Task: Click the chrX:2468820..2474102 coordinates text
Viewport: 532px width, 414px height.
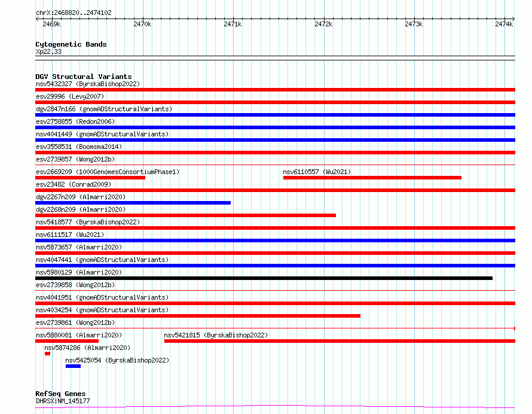Action: (x=74, y=13)
